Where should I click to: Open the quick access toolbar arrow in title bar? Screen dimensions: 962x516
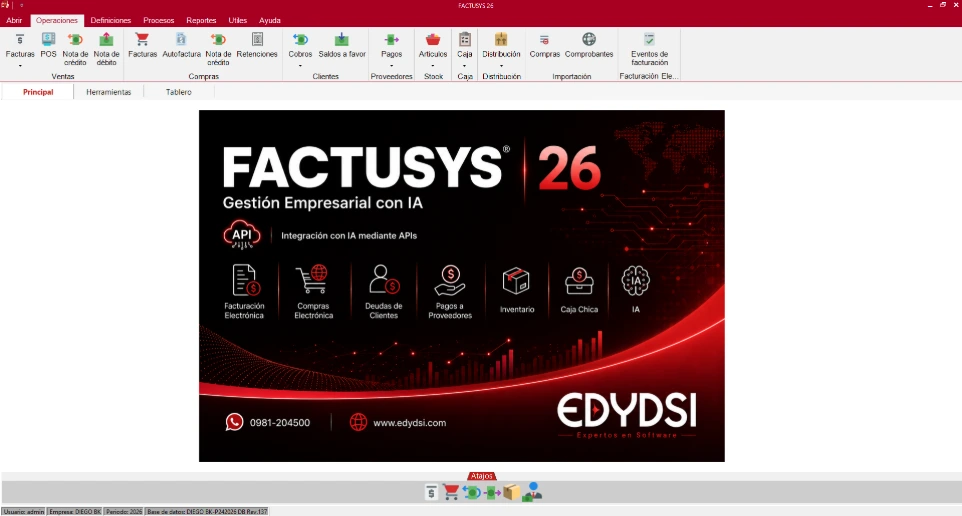coord(21,5)
